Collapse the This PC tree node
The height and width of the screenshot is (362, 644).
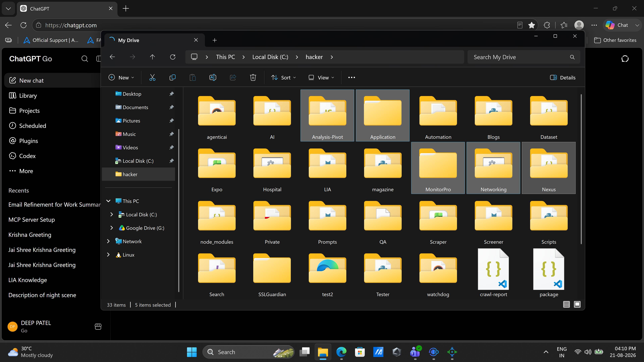pyautogui.click(x=108, y=201)
